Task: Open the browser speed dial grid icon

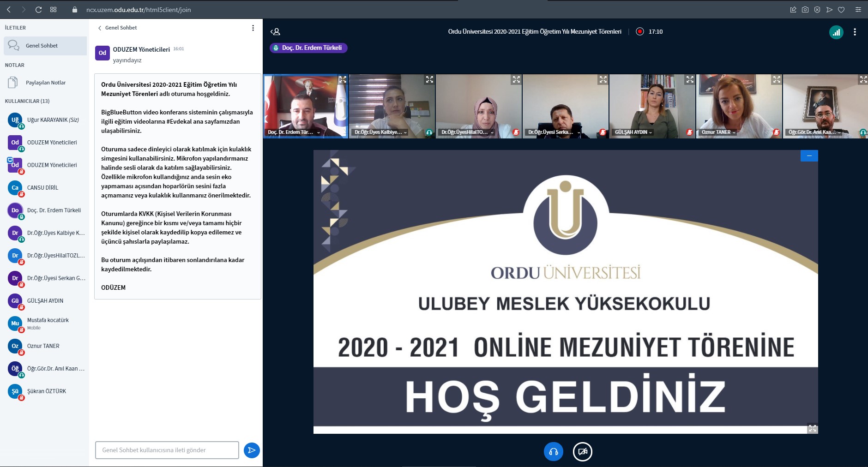Action: coord(53,9)
